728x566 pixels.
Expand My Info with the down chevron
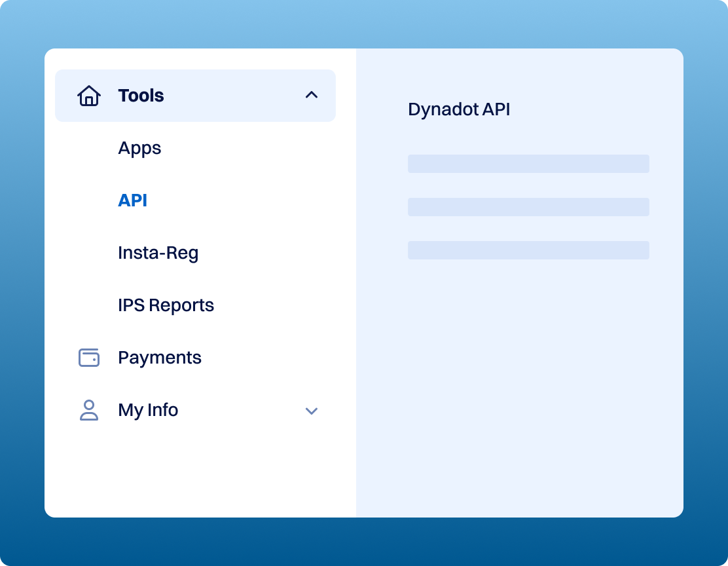[x=312, y=411]
